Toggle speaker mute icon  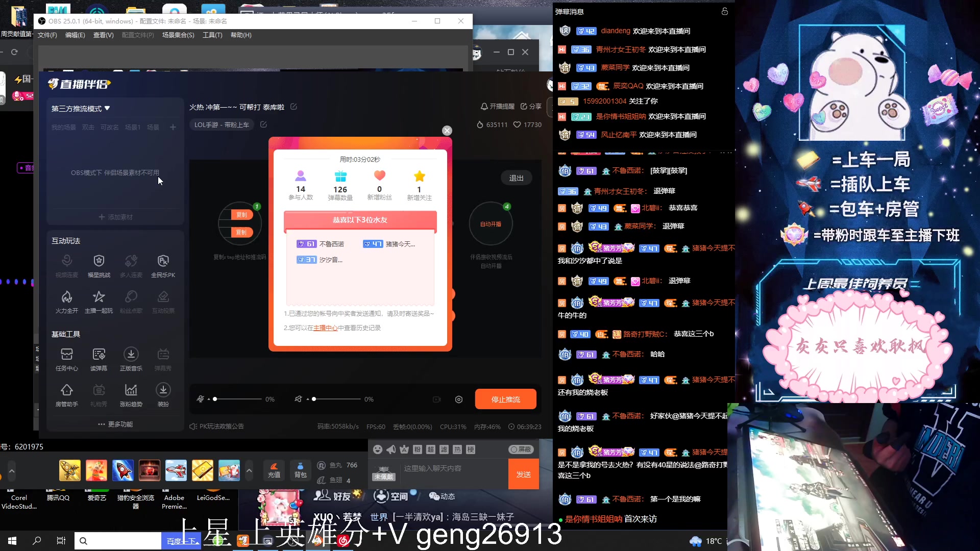coord(299,399)
